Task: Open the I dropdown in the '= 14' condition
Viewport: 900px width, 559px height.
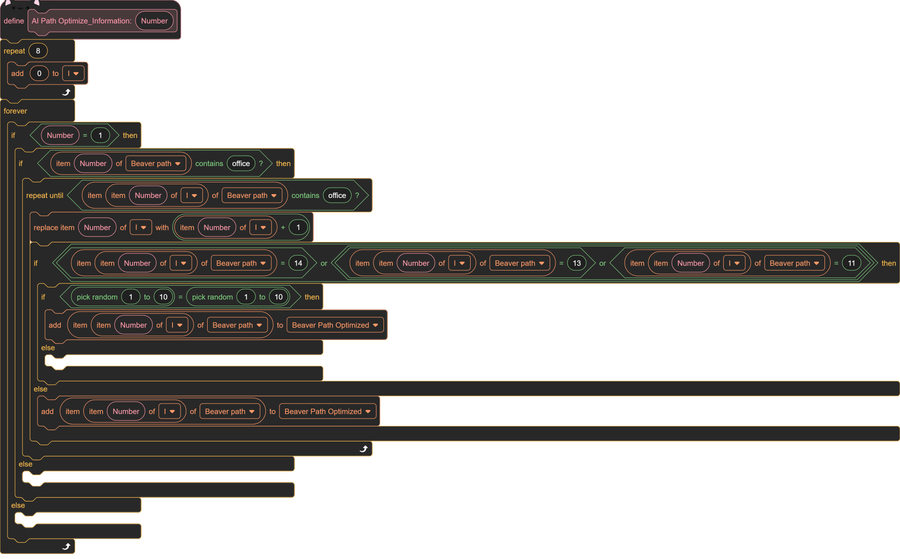Action: coord(181,263)
